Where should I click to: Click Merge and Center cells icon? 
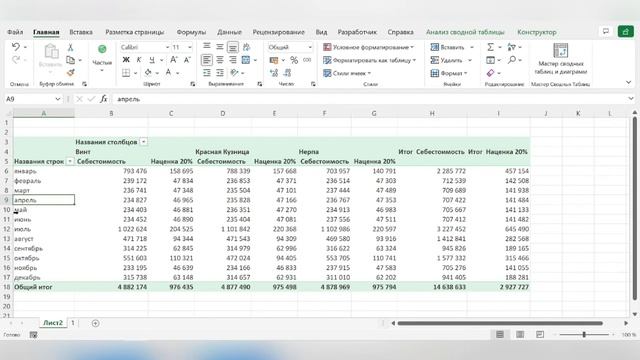pyautogui.click(x=246, y=60)
